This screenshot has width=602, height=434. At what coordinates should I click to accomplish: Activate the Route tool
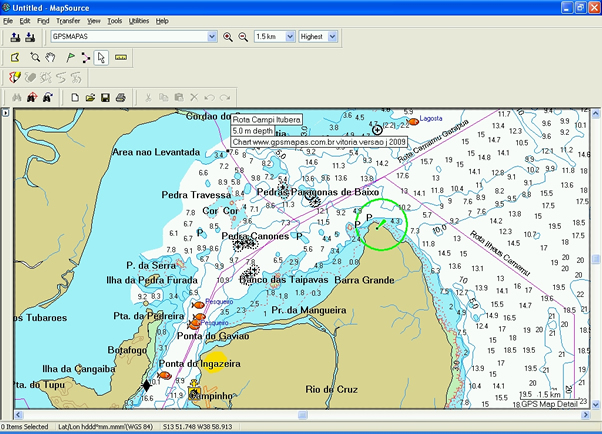(x=85, y=57)
